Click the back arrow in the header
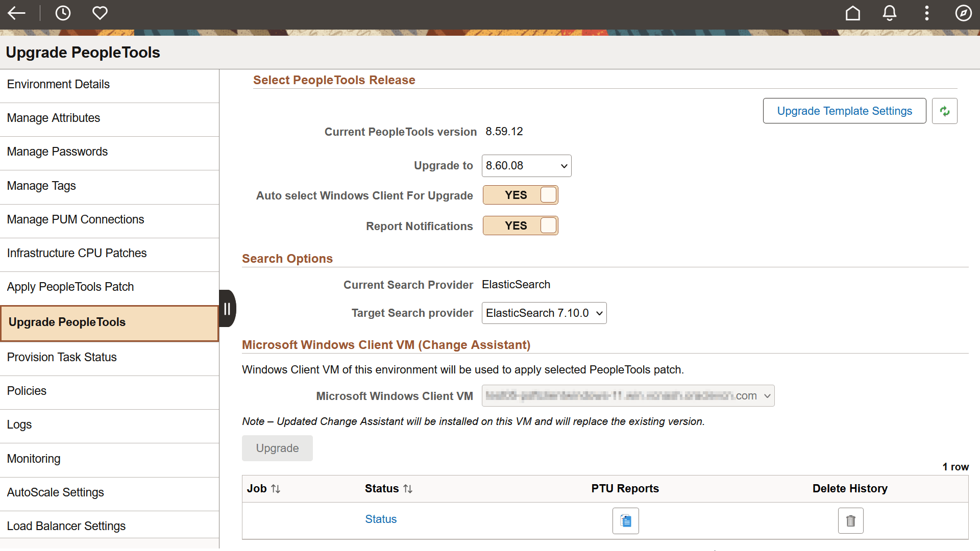The image size is (980, 551). 17,13
